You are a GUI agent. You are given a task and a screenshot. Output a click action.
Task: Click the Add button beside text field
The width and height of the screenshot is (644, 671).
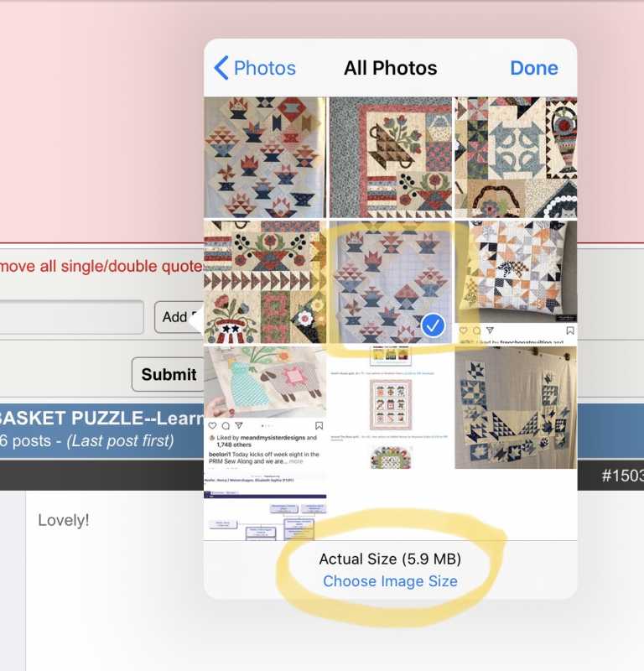coord(179,317)
